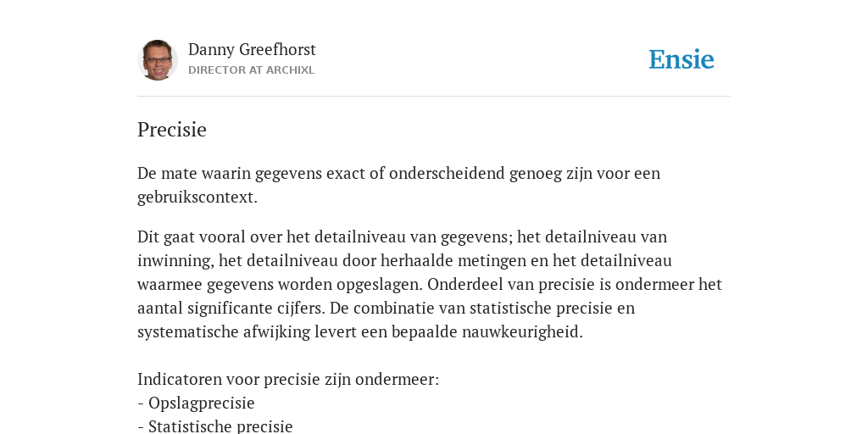Select the 'Director at ArchiXL' subtitle
The image size is (868, 434).
(x=251, y=70)
